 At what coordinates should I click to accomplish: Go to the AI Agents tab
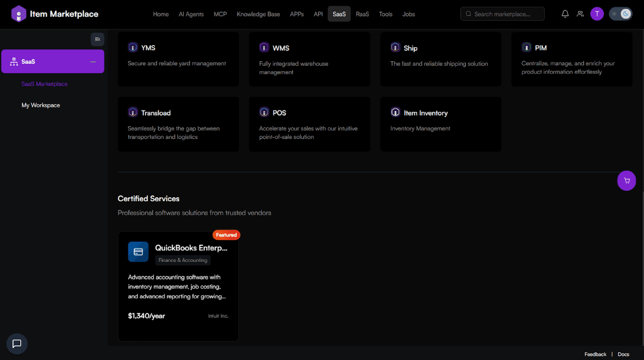[191, 14]
